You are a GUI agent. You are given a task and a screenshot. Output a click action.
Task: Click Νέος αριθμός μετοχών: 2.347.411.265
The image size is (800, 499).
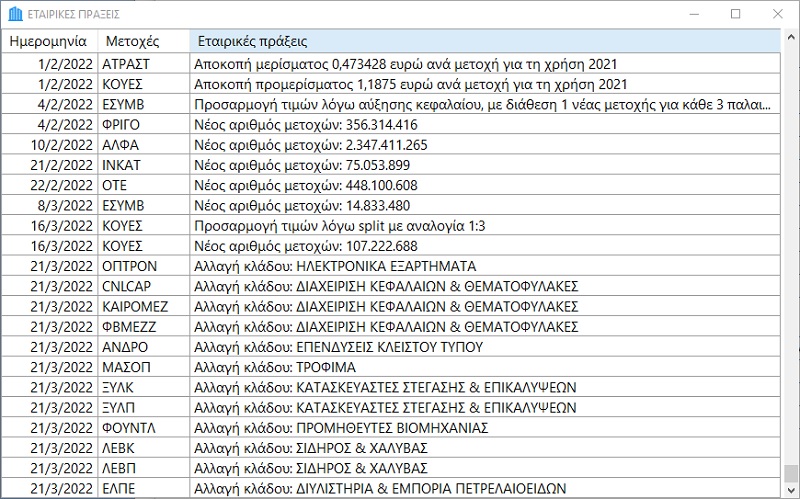[485, 145]
